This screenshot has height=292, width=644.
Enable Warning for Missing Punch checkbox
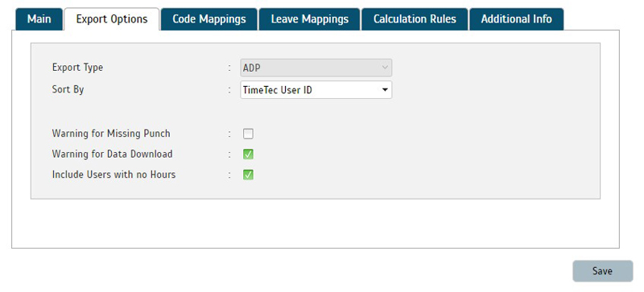248,134
